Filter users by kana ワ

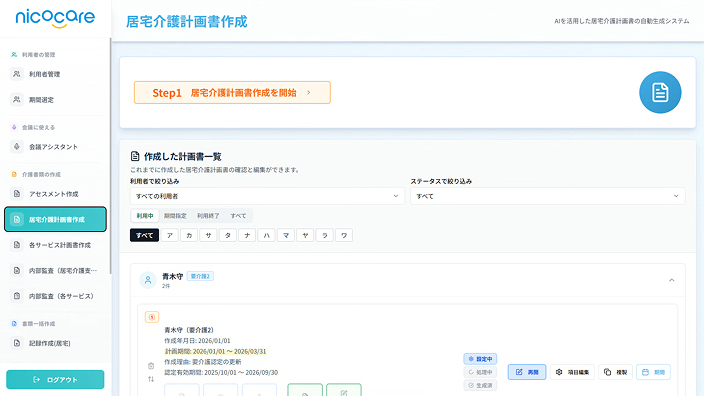pos(344,235)
